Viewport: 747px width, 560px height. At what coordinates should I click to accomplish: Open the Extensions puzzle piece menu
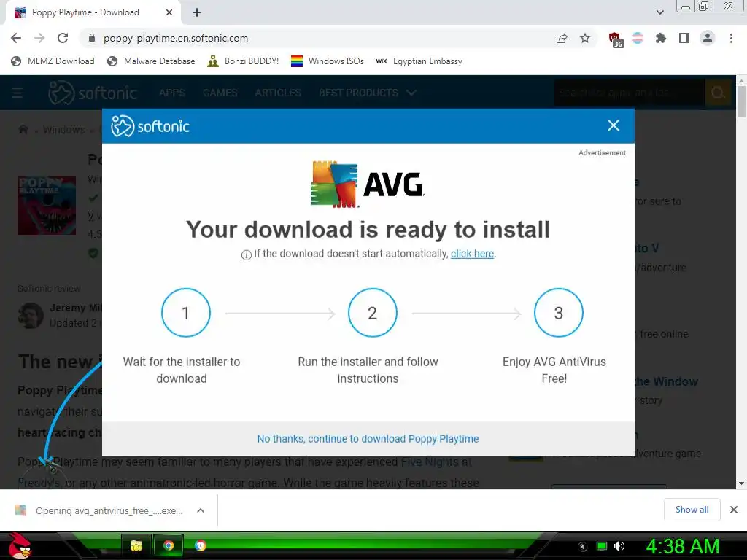[661, 38]
